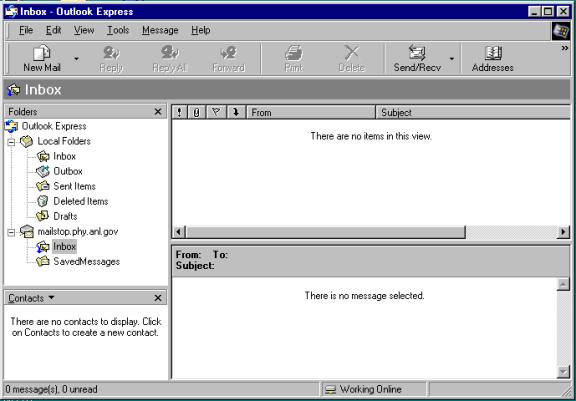The height and width of the screenshot is (401, 576).
Task: Collapse the mailstop.phy.anl.gov tree node
Action: [11, 232]
